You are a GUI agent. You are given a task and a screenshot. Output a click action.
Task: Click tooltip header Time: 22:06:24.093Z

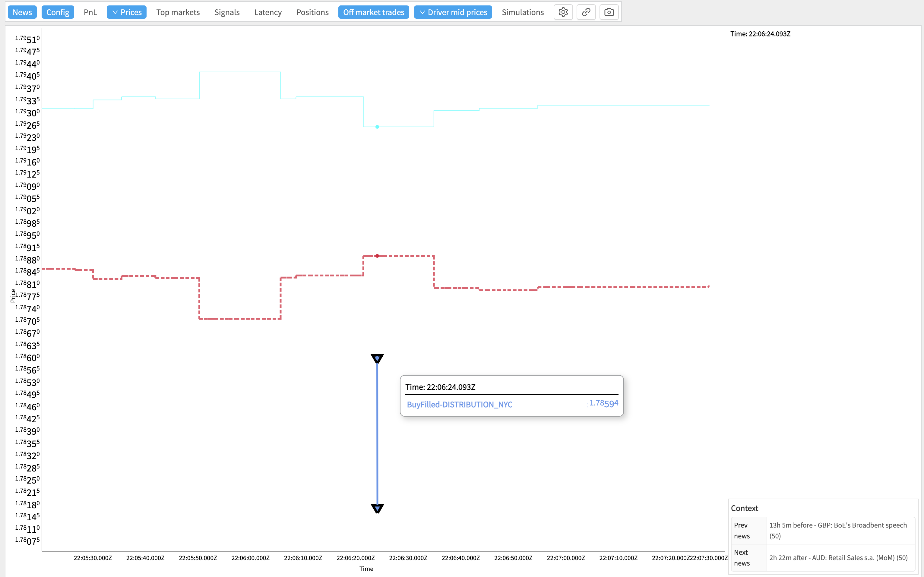tap(440, 387)
